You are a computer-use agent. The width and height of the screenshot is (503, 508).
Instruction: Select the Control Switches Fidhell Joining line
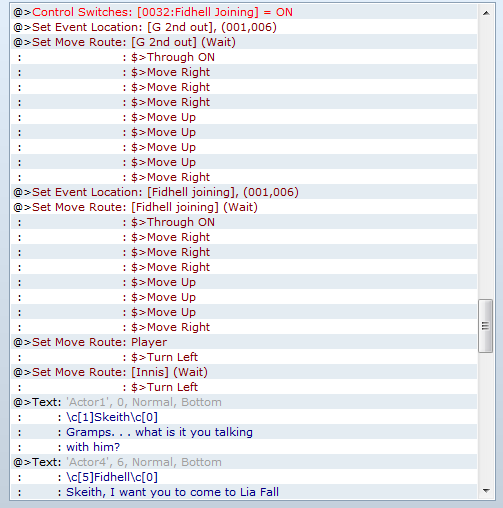tap(244, 12)
